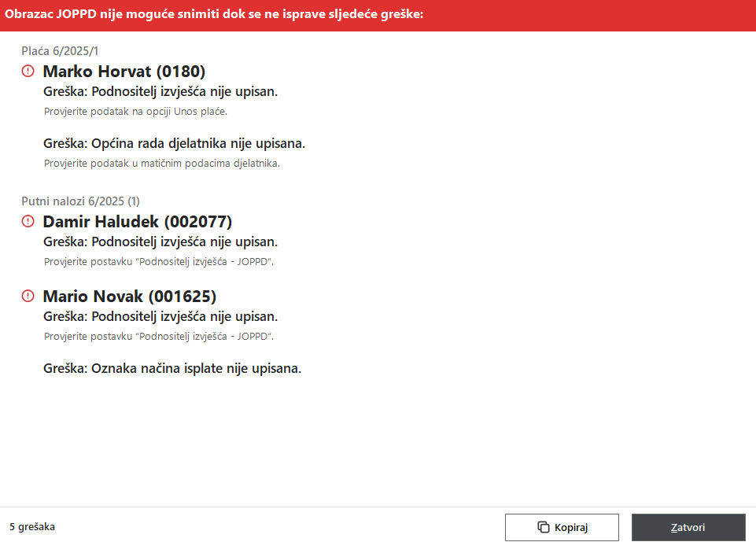Click the red Obrazac JOPPD header banner
Image resolution: width=756 pixels, height=542 pixels.
pos(378,15)
